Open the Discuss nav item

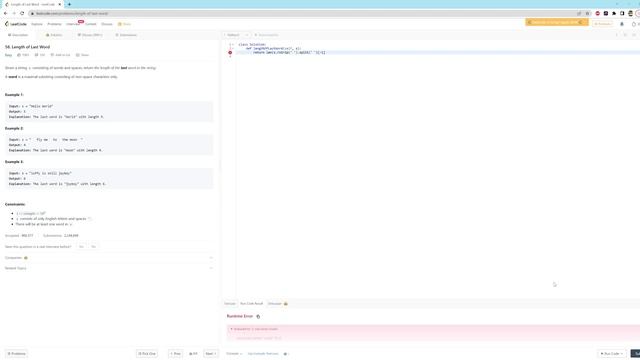[107, 24]
